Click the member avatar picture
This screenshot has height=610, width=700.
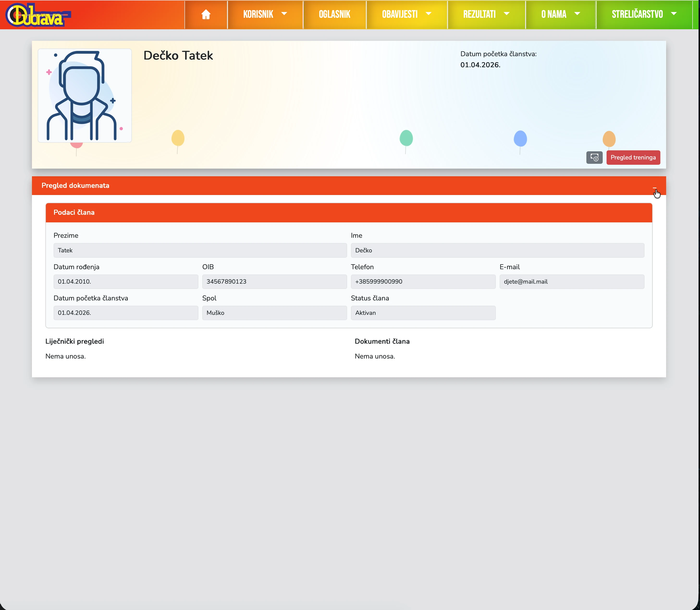point(85,95)
